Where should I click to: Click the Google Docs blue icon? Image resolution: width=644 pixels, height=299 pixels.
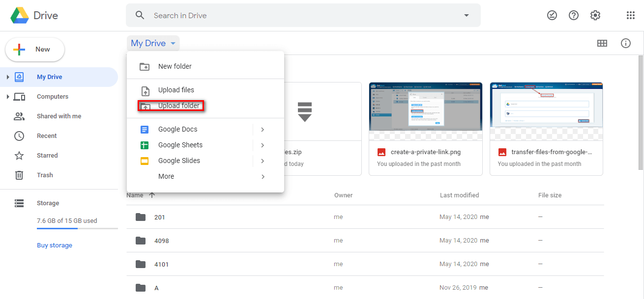pyautogui.click(x=145, y=130)
